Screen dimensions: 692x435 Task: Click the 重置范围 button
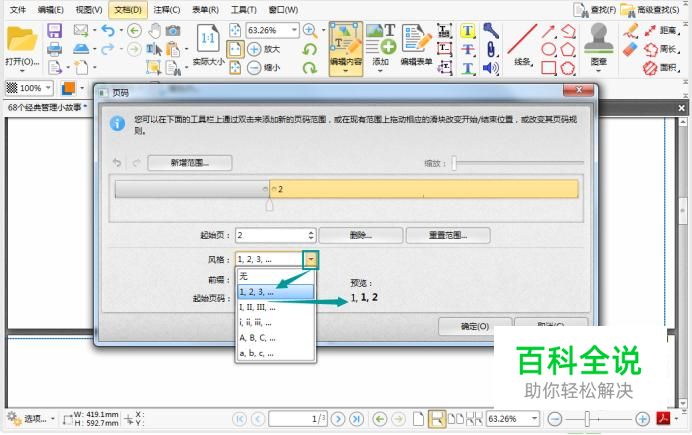(448, 235)
